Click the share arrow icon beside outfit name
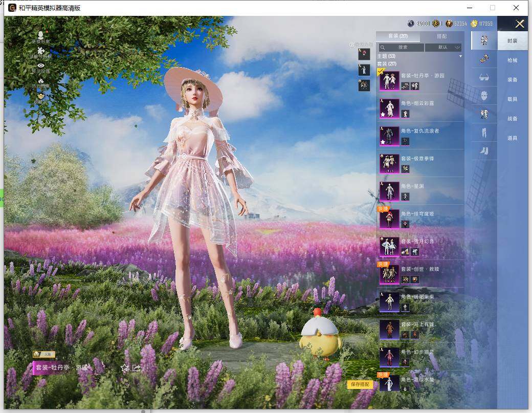Viewport: 532px width, 413px height. 137,367
